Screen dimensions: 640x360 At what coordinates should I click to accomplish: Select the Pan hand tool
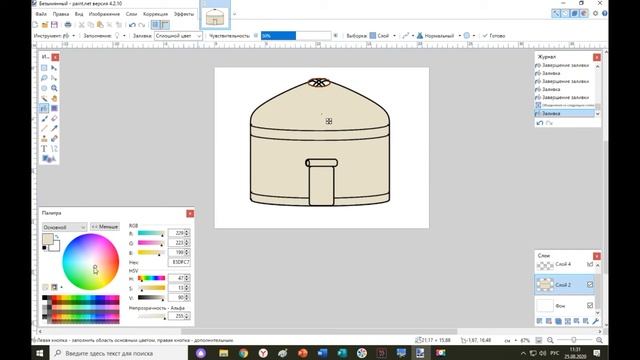54,98
